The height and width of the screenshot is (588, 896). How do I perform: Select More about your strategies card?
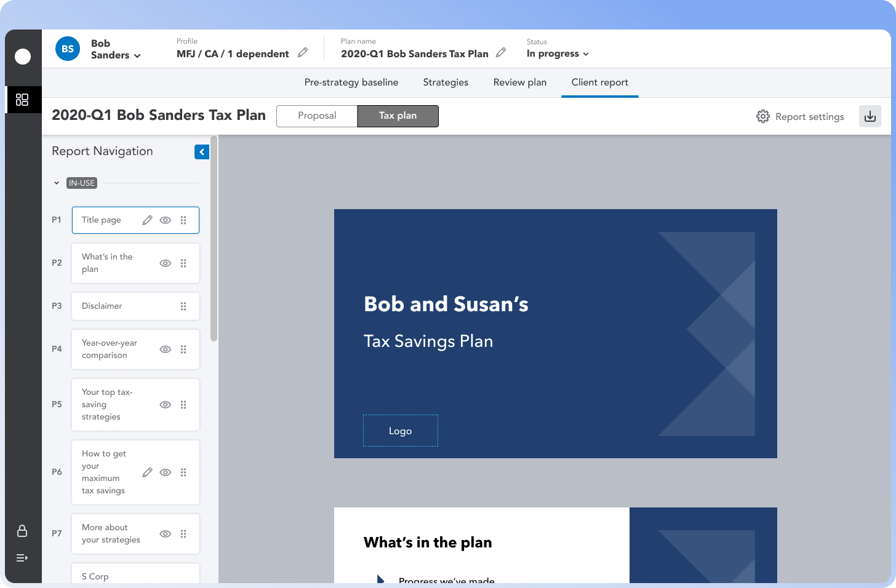point(135,534)
